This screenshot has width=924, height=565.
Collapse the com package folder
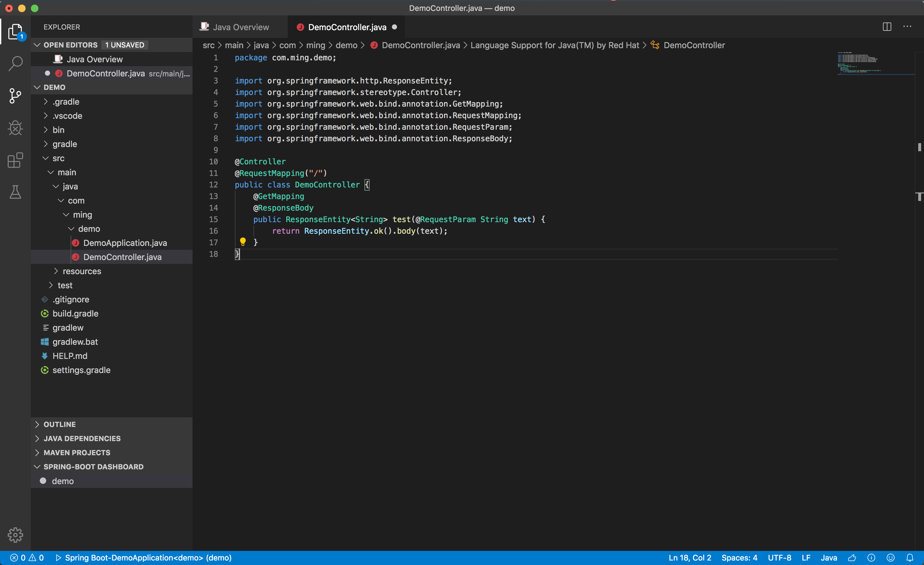61,201
